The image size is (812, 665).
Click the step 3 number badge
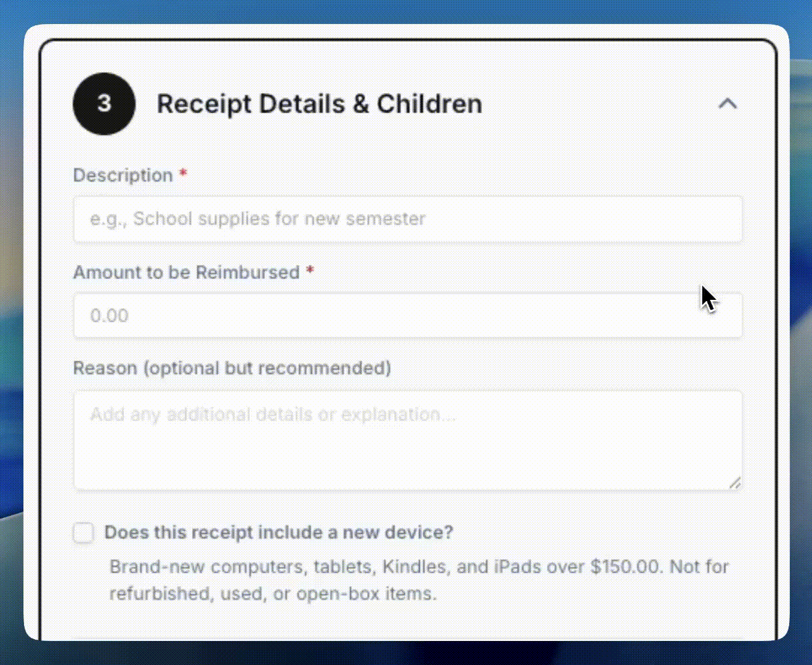(104, 103)
